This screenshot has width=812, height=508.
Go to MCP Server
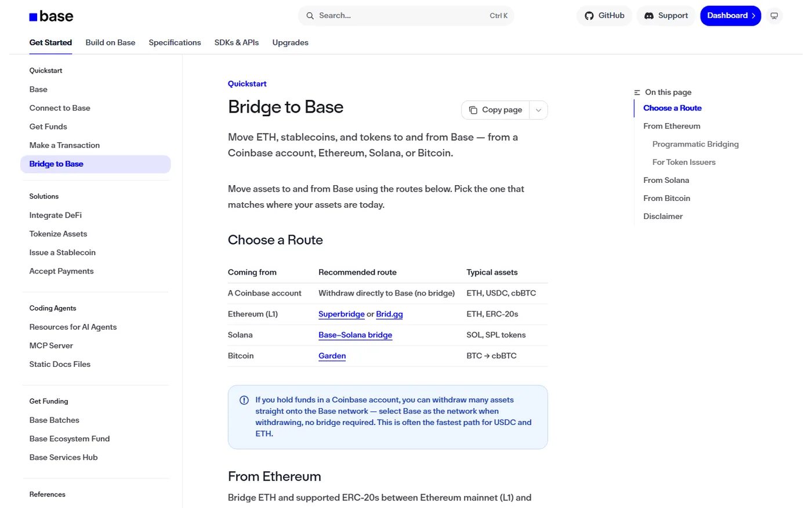[x=51, y=345]
